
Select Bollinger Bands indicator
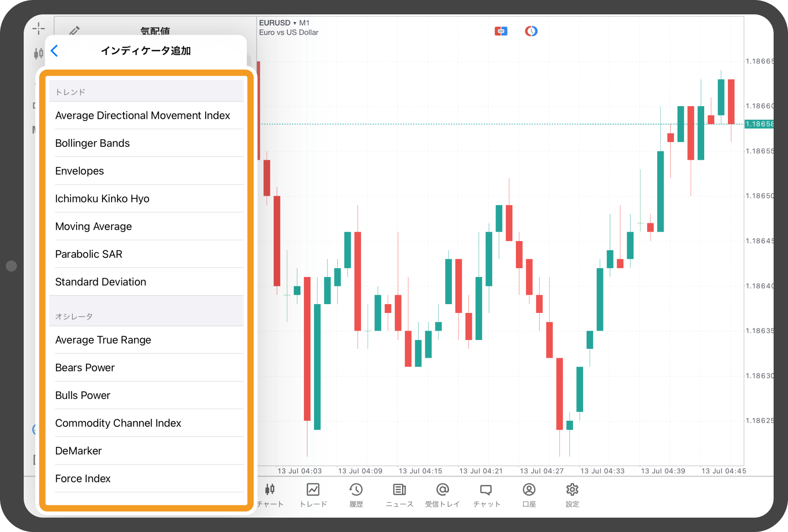(146, 143)
